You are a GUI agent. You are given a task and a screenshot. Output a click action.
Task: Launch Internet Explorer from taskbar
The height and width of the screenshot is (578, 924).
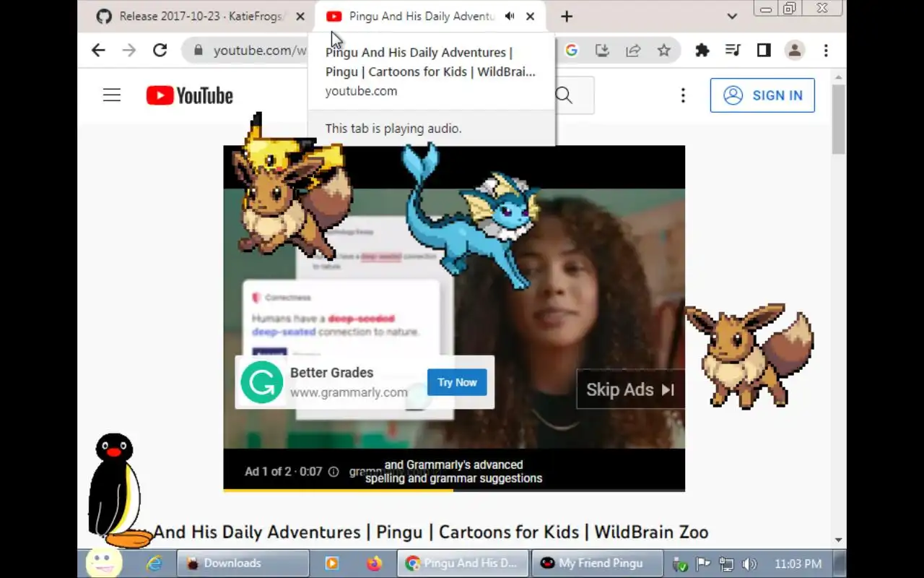[x=154, y=564]
